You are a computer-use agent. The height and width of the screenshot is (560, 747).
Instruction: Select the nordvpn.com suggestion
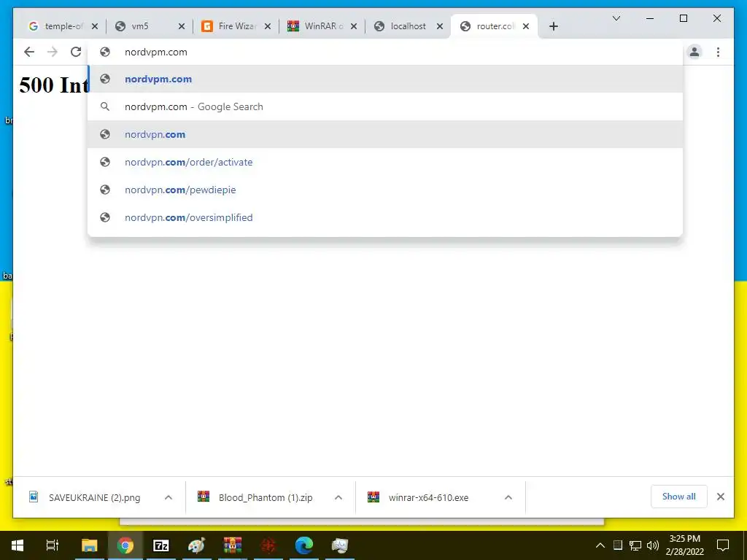coord(385,134)
